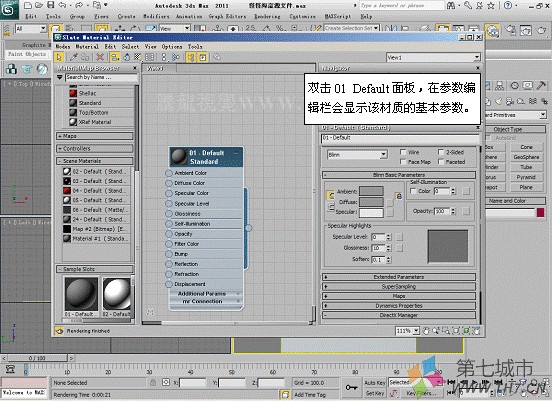Click the Specular color swatch

(x=371, y=212)
